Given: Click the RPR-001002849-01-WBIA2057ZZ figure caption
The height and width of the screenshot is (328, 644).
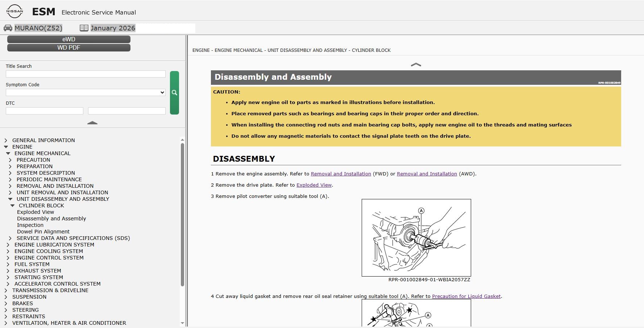Looking at the screenshot, I should click(x=429, y=280).
